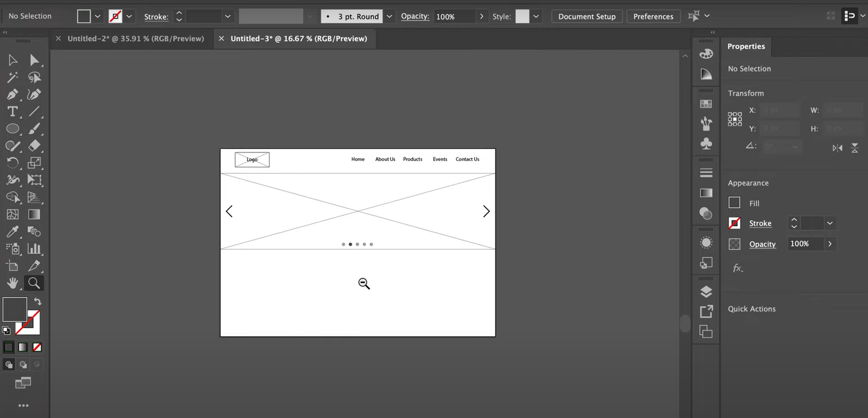Expand the 3 pt. Round brush dropdown
This screenshot has width=868, height=418.
pos(389,16)
